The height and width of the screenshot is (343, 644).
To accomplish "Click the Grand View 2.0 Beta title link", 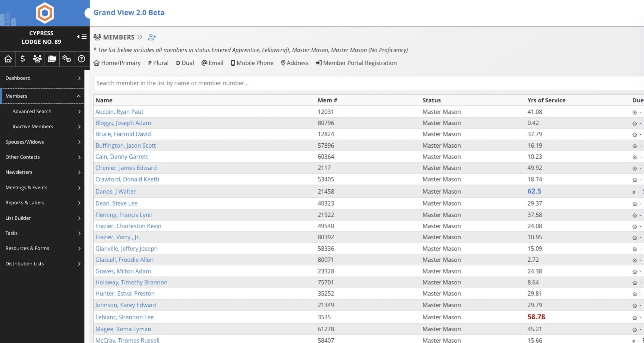I will [129, 12].
